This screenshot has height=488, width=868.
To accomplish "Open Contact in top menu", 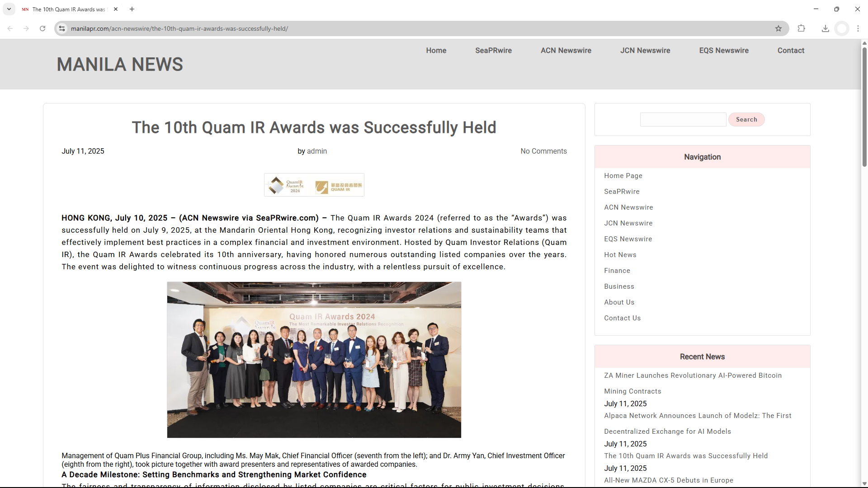I will pyautogui.click(x=791, y=51).
